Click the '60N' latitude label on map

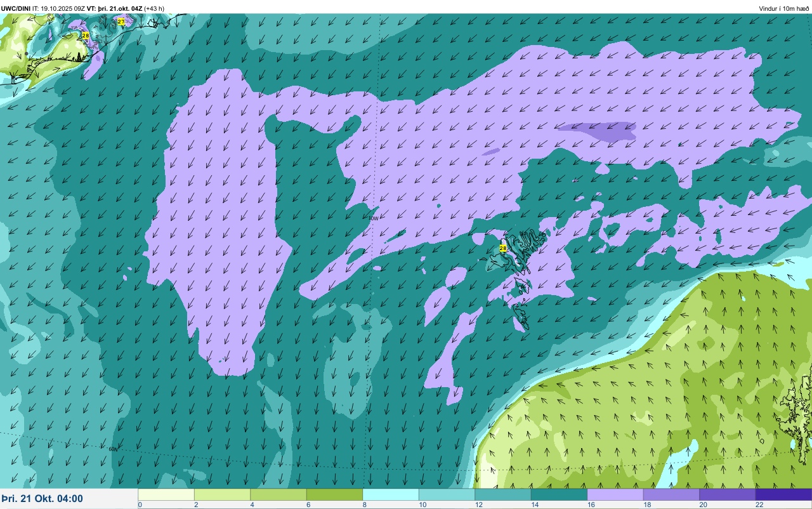(x=114, y=449)
